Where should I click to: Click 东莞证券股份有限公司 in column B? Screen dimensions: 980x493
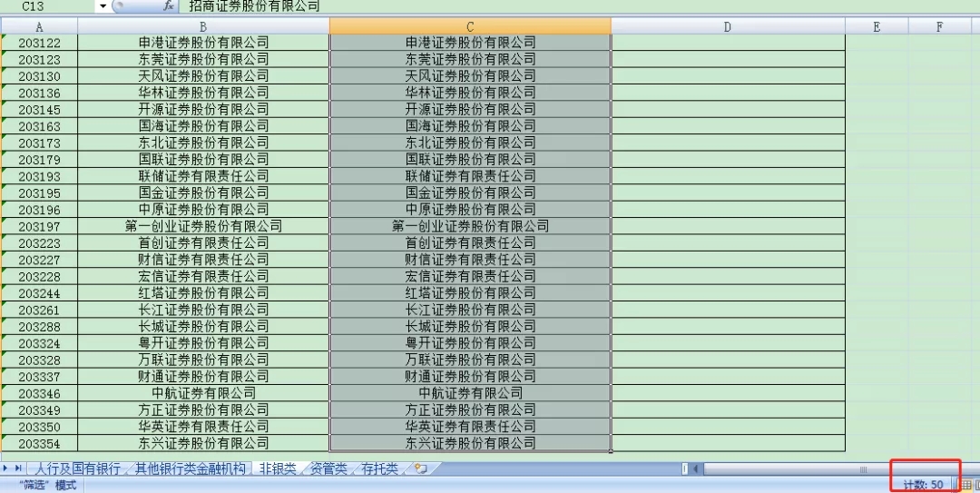click(x=203, y=59)
